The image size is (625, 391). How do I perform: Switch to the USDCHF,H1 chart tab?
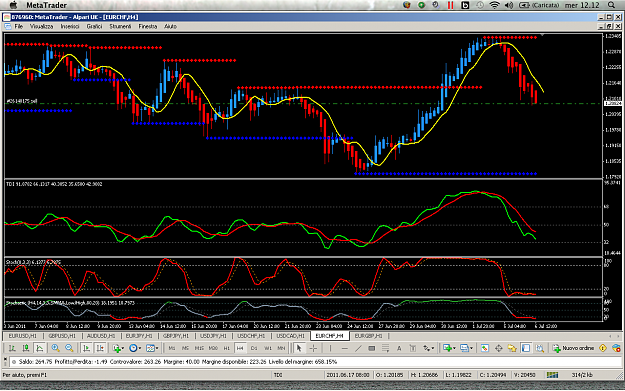[x=251, y=336]
